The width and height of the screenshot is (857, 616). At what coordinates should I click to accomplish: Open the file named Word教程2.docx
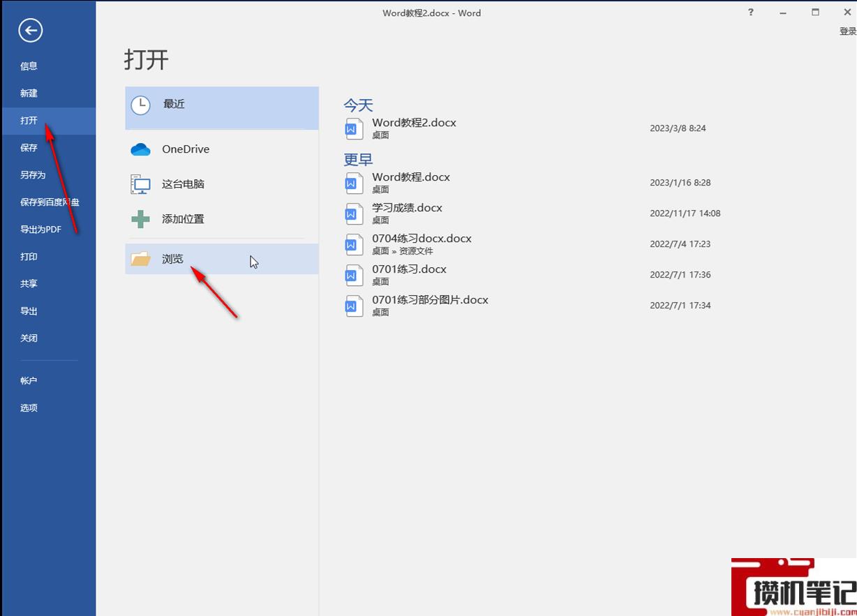[x=414, y=123]
